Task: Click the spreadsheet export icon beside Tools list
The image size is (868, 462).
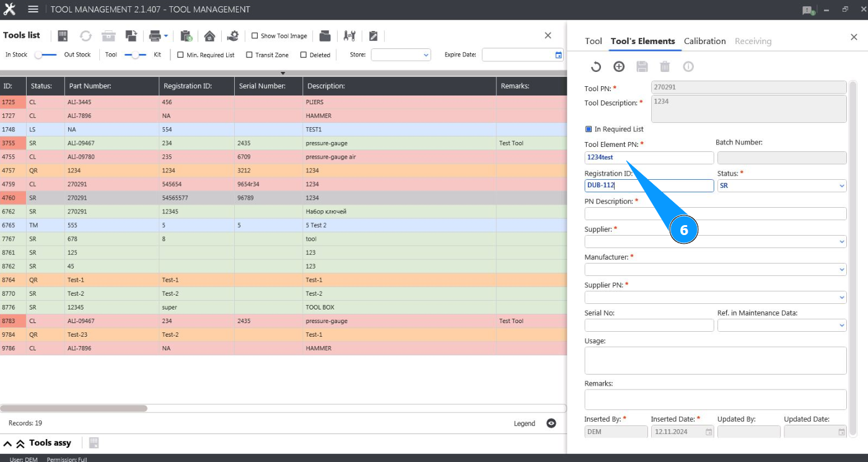Action: [x=63, y=36]
